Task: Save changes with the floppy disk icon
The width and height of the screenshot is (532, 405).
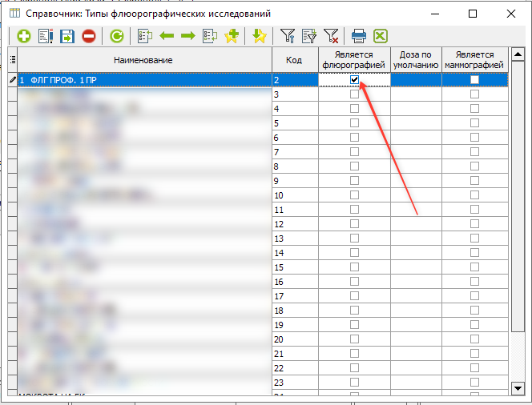Action: point(67,36)
